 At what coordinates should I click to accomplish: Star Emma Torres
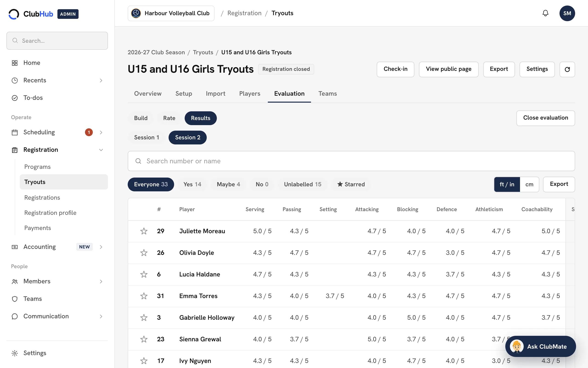pyautogui.click(x=144, y=296)
